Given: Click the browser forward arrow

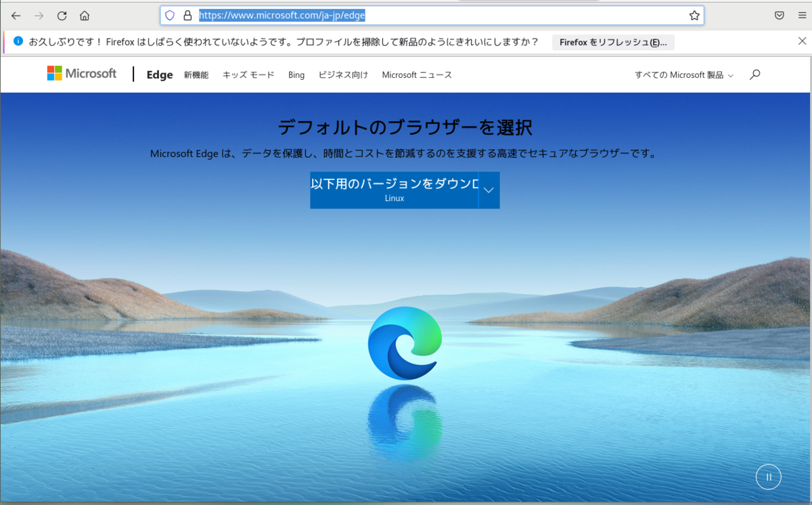Looking at the screenshot, I should pos(39,16).
